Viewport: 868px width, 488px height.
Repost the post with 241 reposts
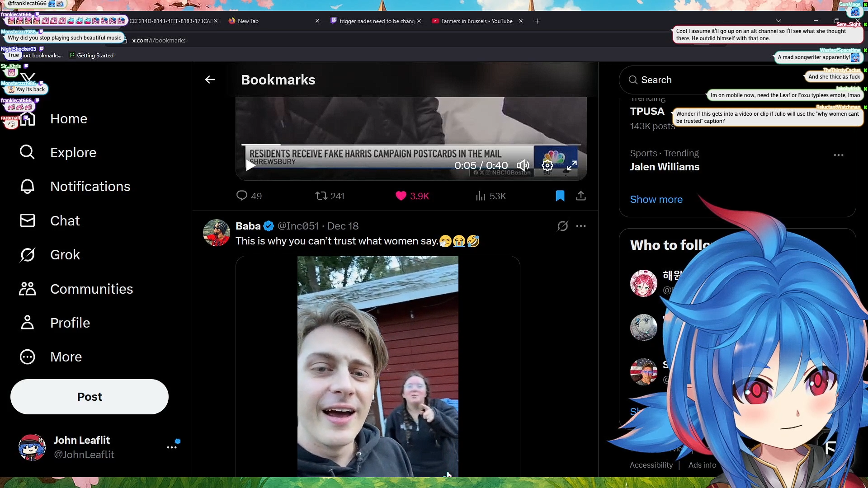[x=321, y=196]
